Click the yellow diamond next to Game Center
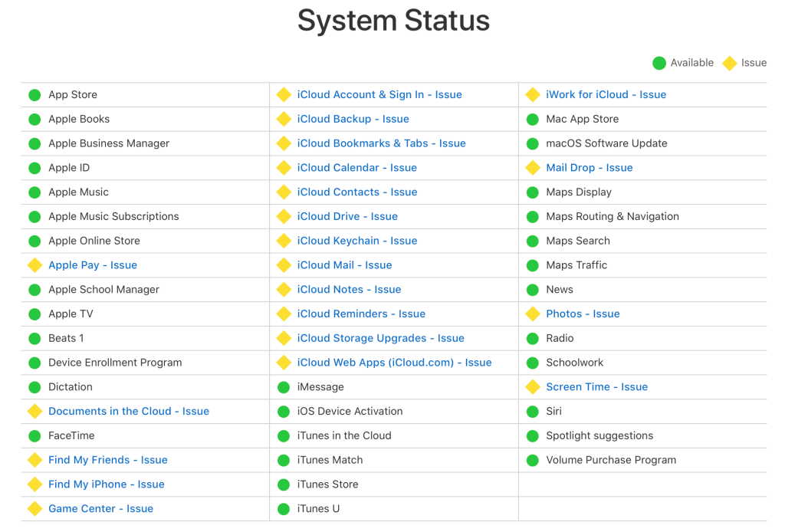This screenshot has width=785, height=532. [34, 508]
